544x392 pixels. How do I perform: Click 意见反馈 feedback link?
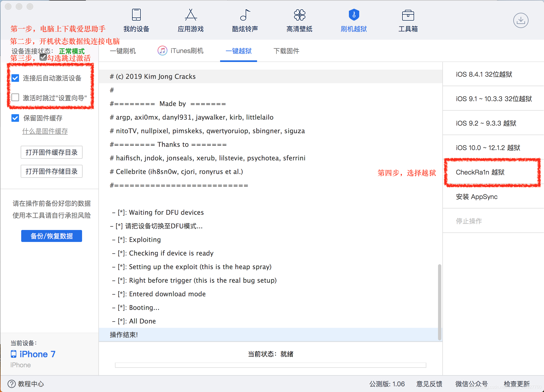point(429,384)
